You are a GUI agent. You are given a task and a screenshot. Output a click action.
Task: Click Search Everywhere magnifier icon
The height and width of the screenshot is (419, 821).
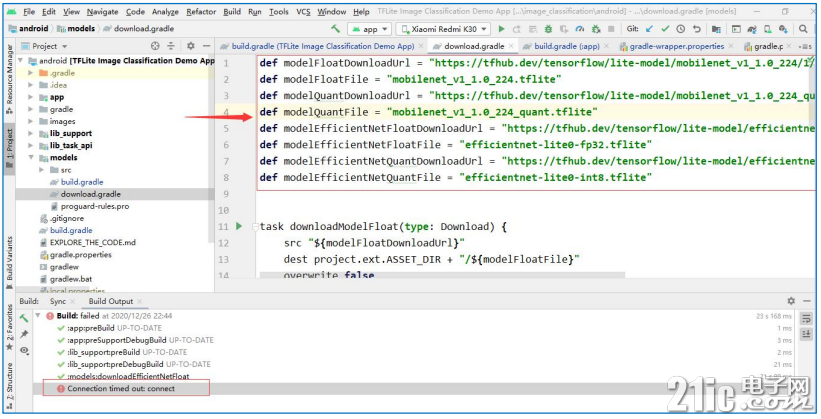point(803,29)
